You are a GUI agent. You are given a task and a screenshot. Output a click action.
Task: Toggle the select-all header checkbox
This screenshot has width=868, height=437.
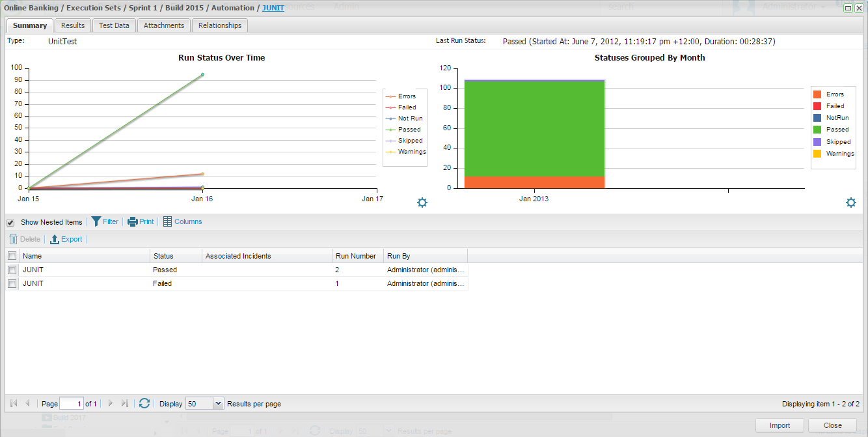point(12,256)
